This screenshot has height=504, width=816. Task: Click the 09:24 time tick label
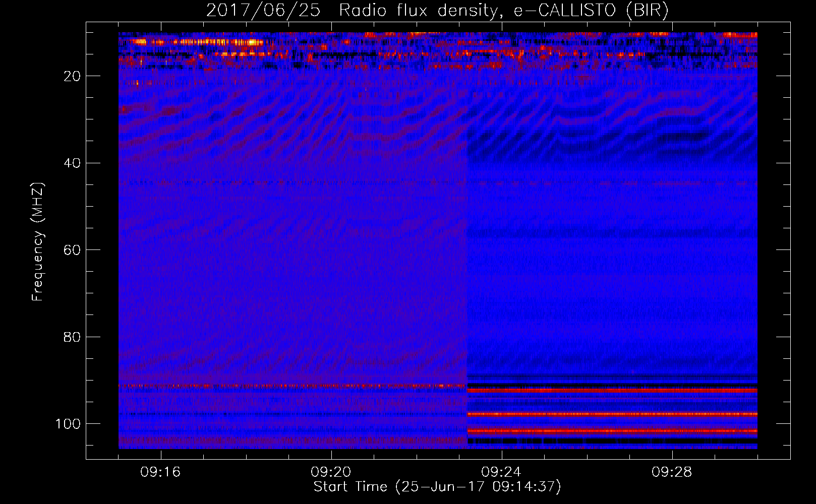[501, 472]
